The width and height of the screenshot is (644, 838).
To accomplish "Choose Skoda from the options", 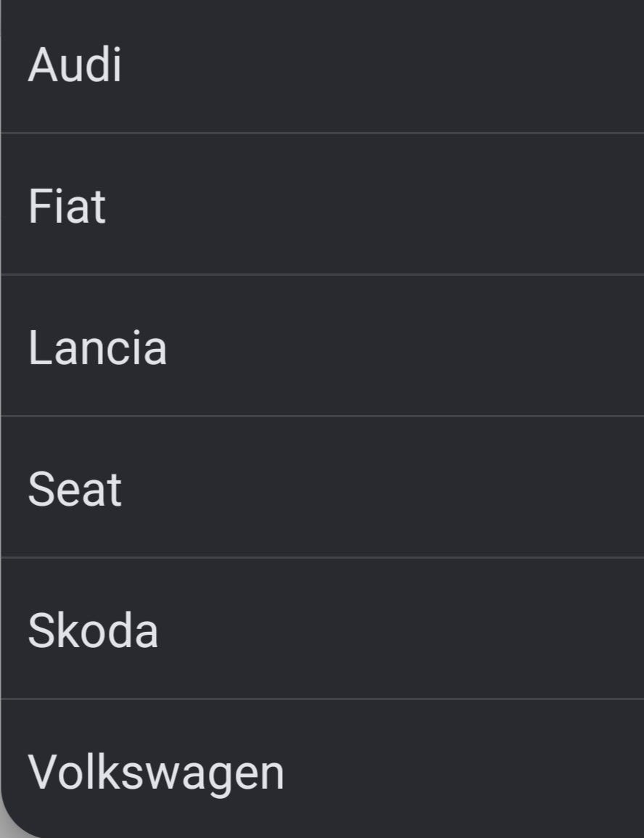I will pos(93,630).
